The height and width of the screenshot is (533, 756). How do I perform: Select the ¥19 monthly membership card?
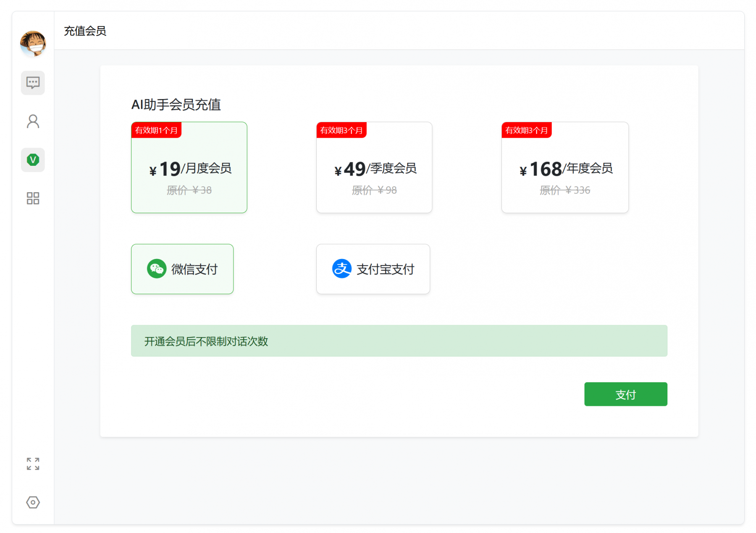click(189, 167)
